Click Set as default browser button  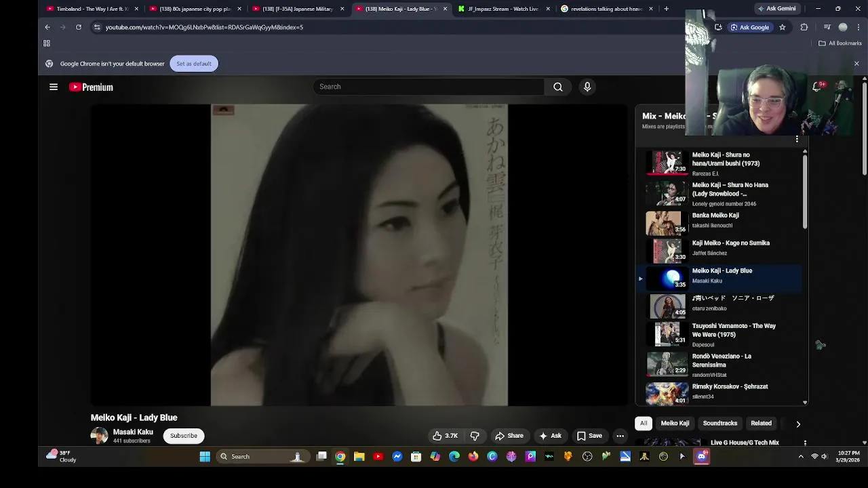click(194, 64)
